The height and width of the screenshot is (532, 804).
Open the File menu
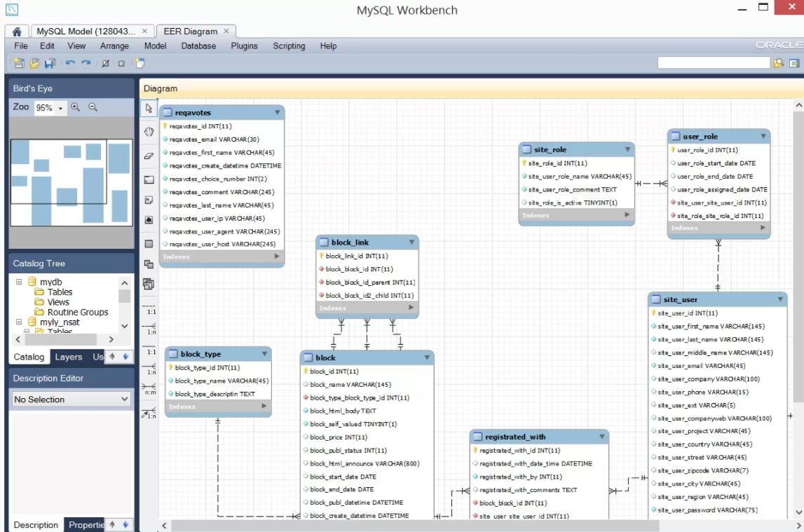pyautogui.click(x=21, y=46)
